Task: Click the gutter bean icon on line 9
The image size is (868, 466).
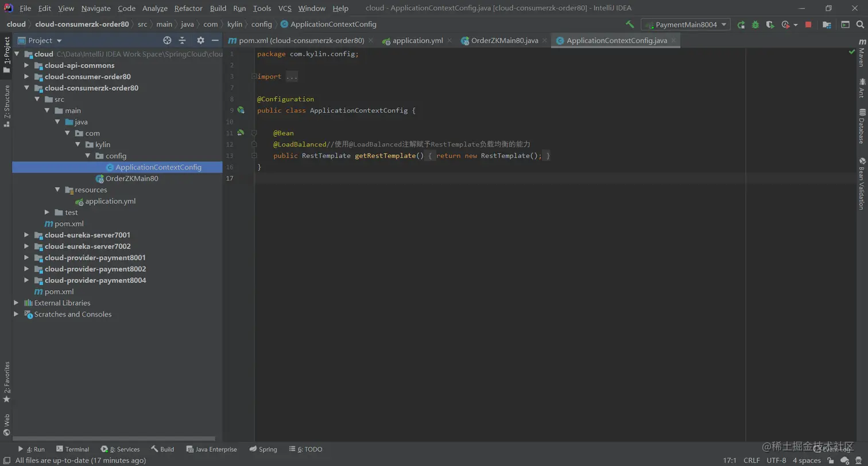Action: (241, 110)
